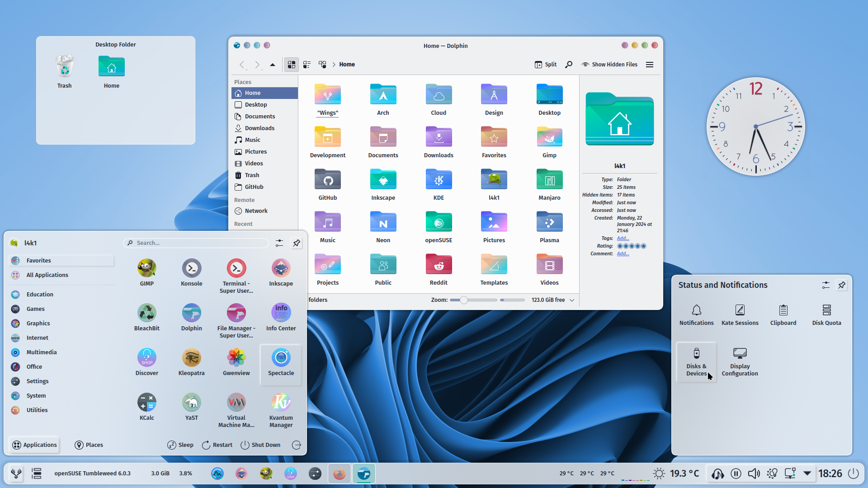Add a comment via Comment Add link

tap(623, 253)
